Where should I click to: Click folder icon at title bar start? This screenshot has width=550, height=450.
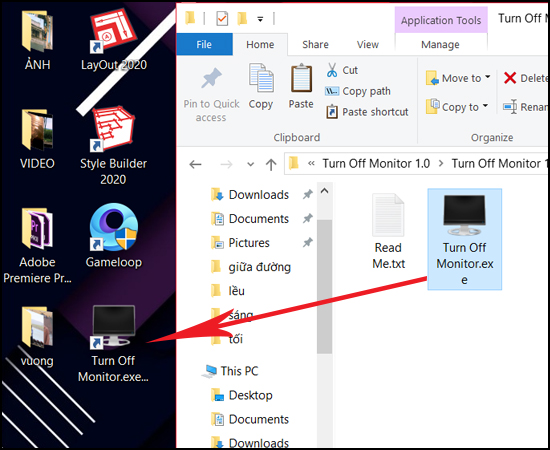(190, 18)
